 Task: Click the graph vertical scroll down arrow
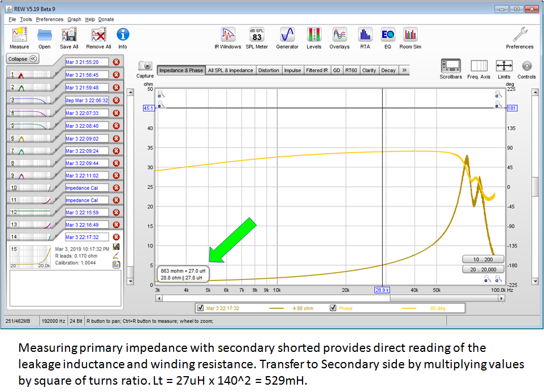(535, 281)
